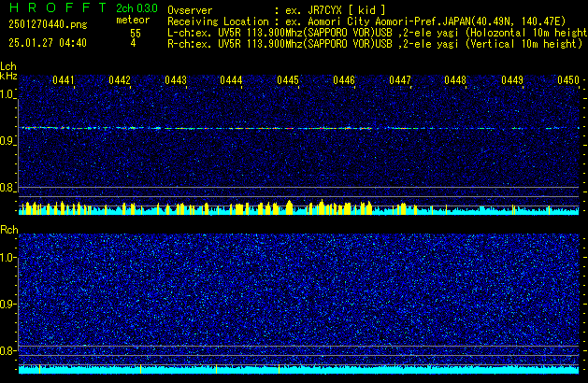This screenshot has width=588, height=383.
Task: Click the Rch 0.8 kHz axis label
Action: pyautogui.click(x=7, y=350)
